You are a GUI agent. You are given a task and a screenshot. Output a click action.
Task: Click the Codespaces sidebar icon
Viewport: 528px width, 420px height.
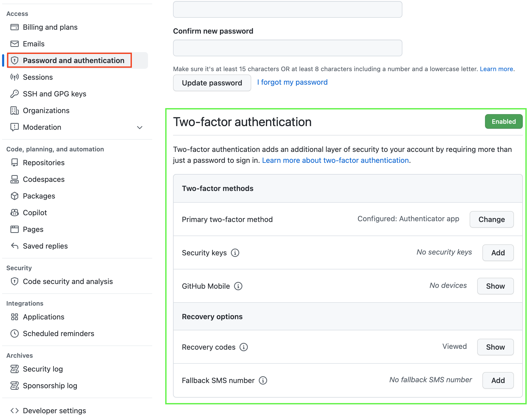pos(15,179)
